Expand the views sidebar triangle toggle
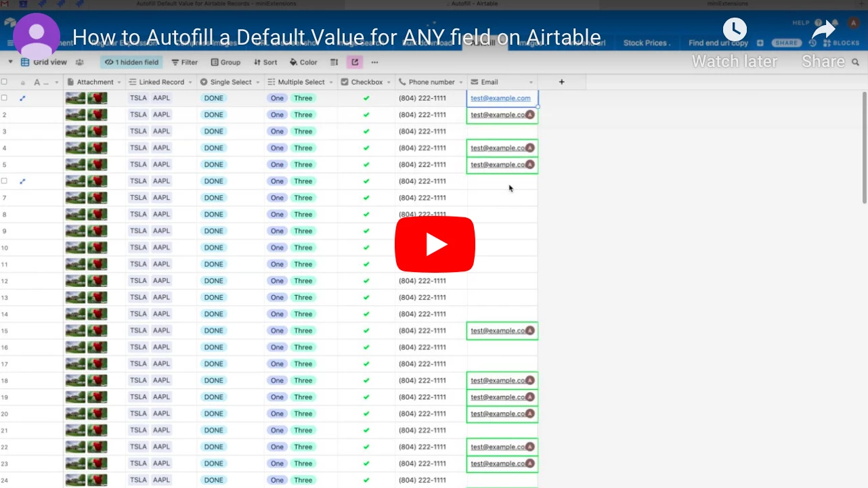Viewport: 868px width, 488px height. click(x=10, y=62)
